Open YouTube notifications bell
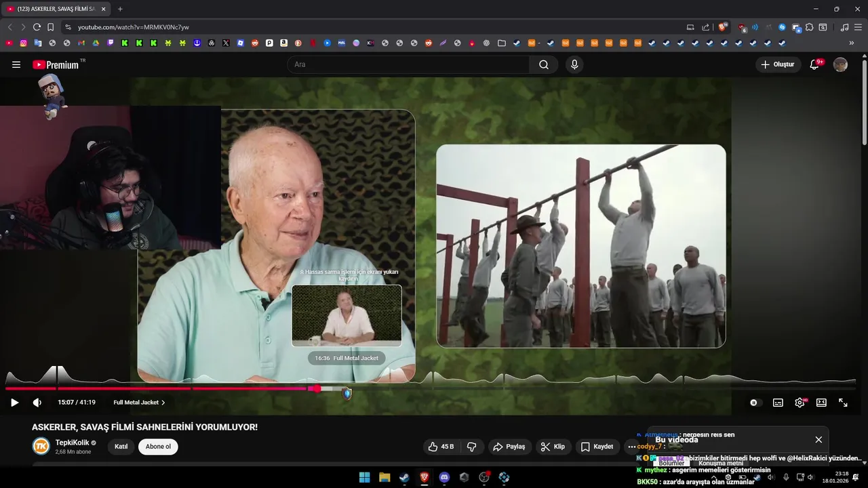The image size is (868, 488). click(815, 64)
